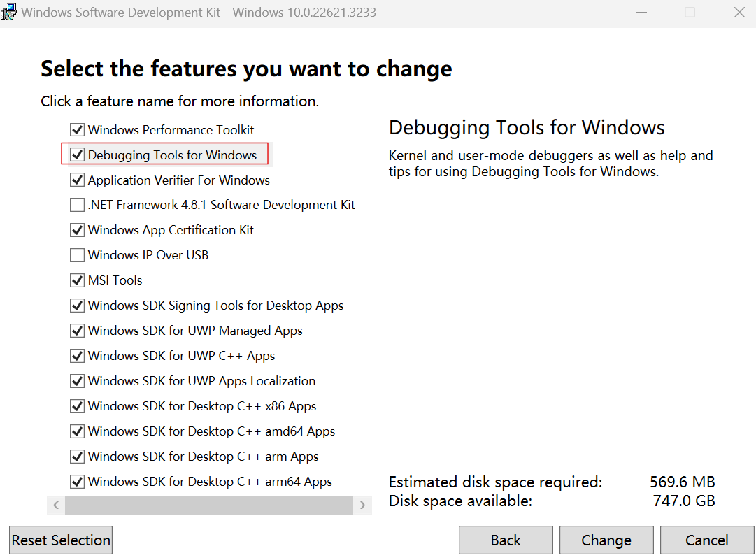Viewport: 756px width, 560px height.
Task: Click the 747.0 GB available space value
Action: pyautogui.click(x=684, y=501)
